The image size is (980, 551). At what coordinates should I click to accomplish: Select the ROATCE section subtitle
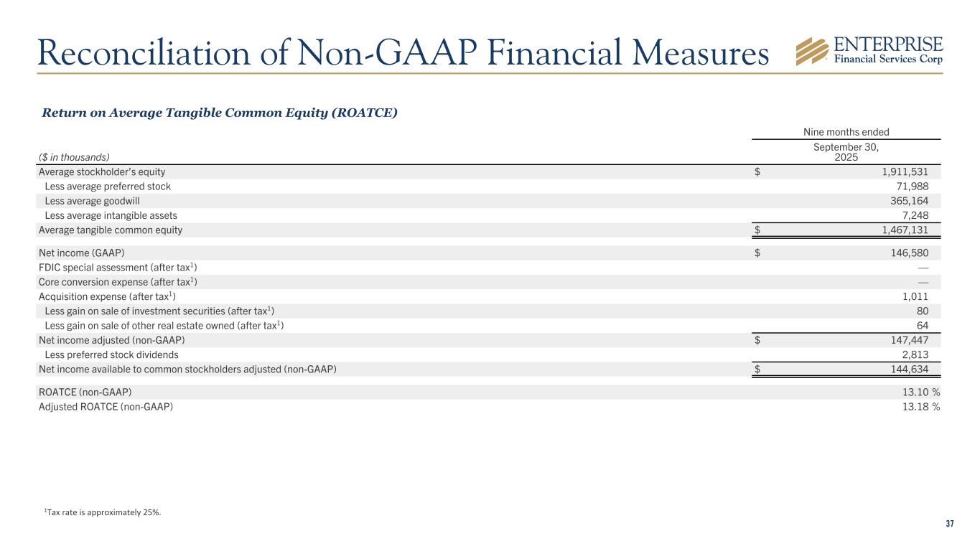click(220, 113)
